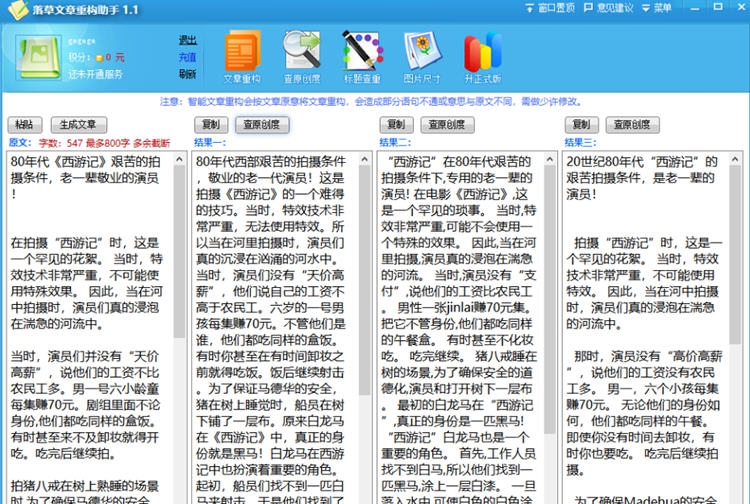Open the 意见建议 feedback option
The image size is (750, 504).
(x=615, y=7)
